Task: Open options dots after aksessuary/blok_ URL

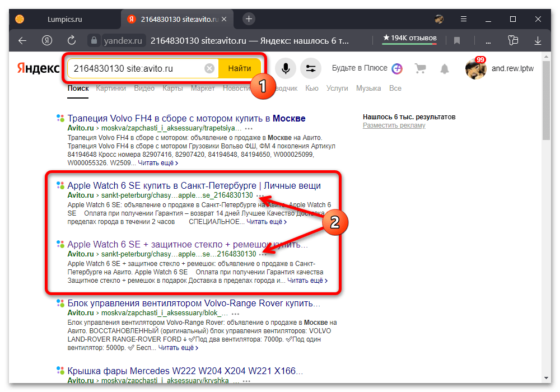Action: point(235,314)
